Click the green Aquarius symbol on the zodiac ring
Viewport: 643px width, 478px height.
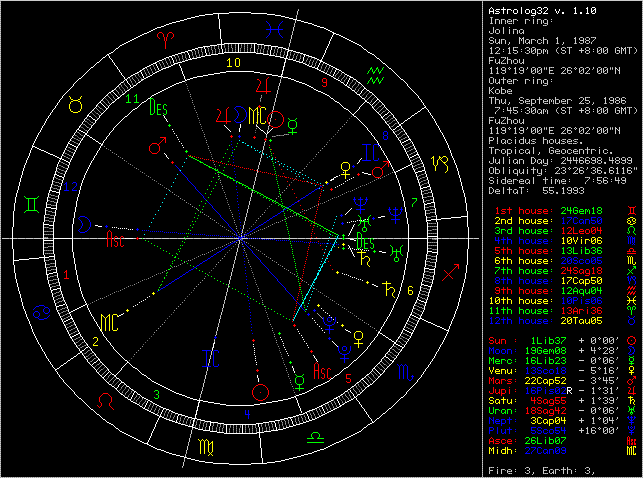375,73
